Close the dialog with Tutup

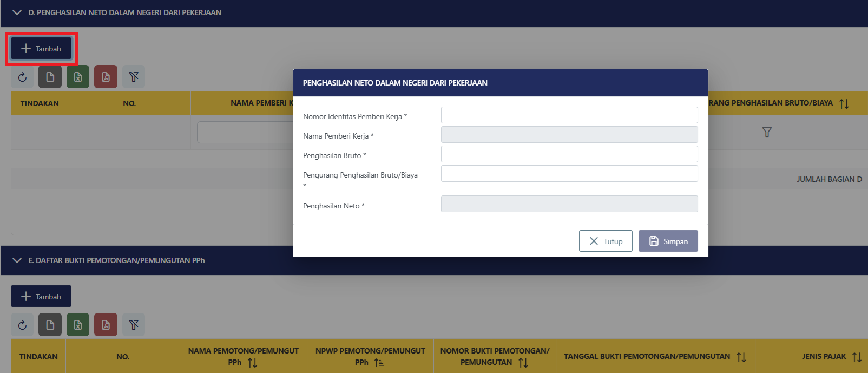click(606, 241)
